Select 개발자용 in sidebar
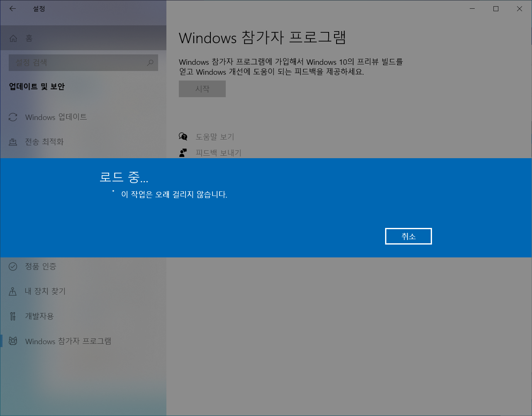Image resolution: width=532 pixels, height=416 pixels. click(39, 316)
